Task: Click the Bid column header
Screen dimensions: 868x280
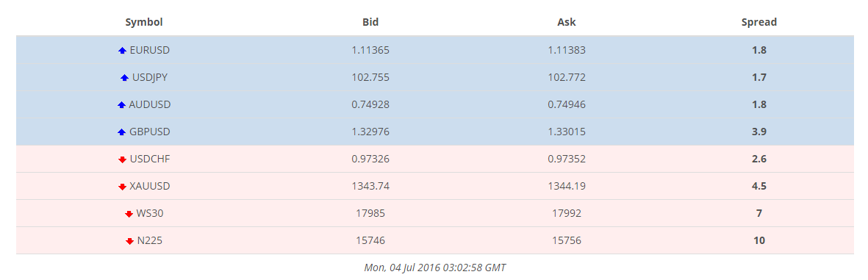Action: (x=370, y=22)
